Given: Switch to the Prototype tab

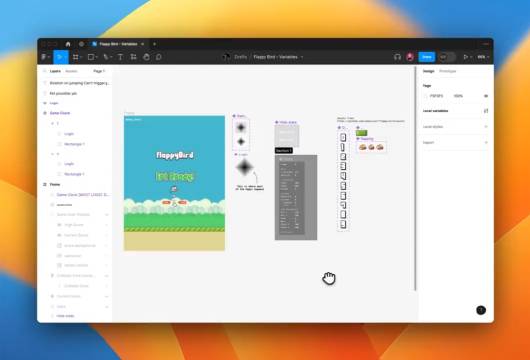Looking at the screenshot, I should click(448, 71).
